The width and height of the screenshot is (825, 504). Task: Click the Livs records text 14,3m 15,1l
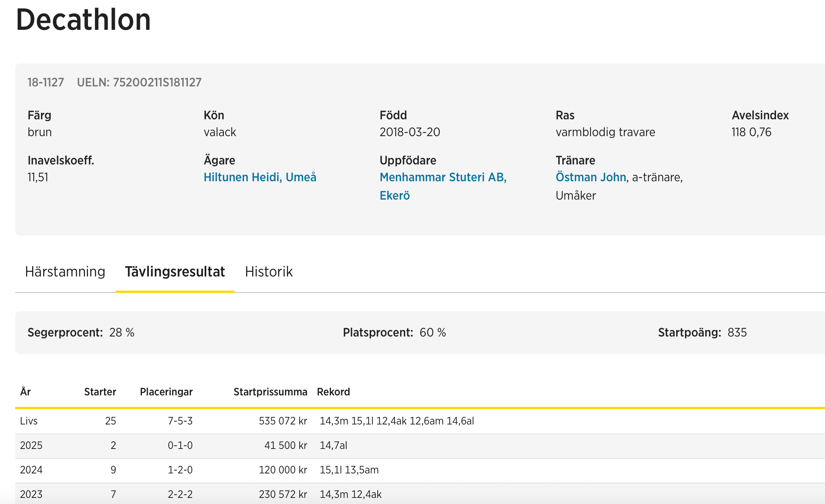(x=347, y=421)
